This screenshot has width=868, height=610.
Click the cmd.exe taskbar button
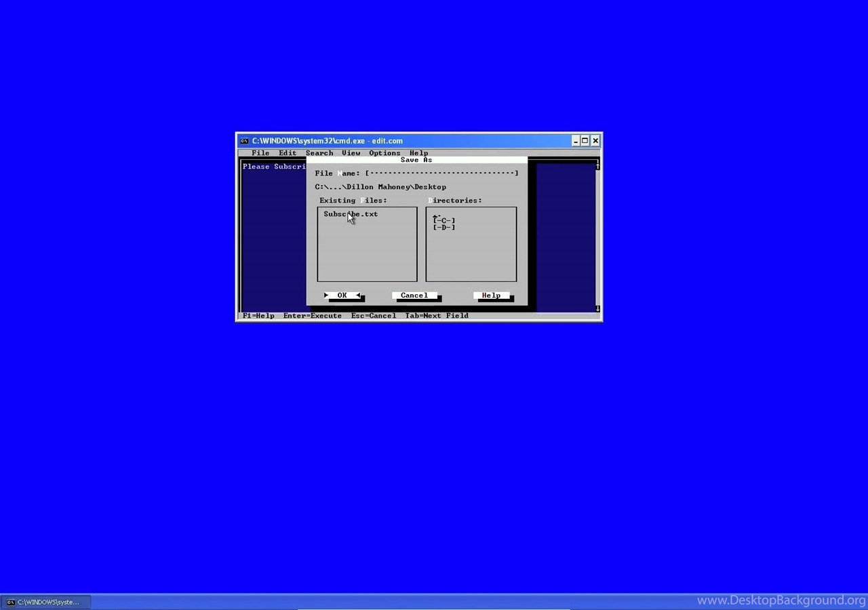point(45,602)
